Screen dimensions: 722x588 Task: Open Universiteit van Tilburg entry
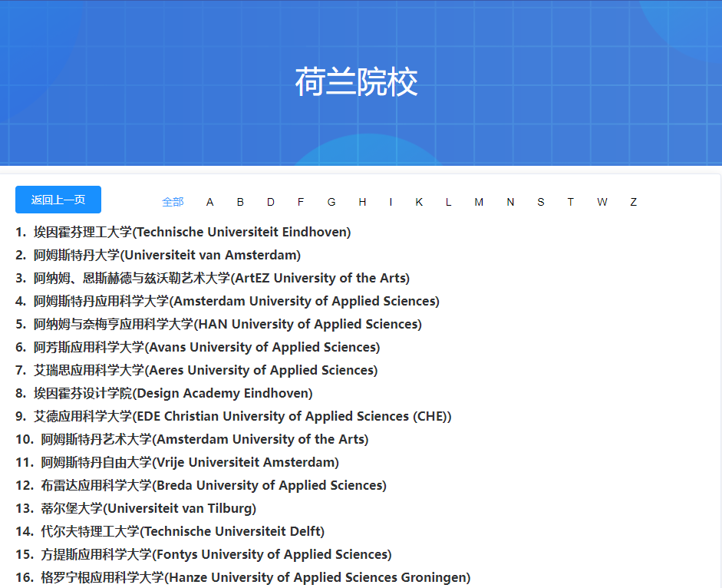148,508
